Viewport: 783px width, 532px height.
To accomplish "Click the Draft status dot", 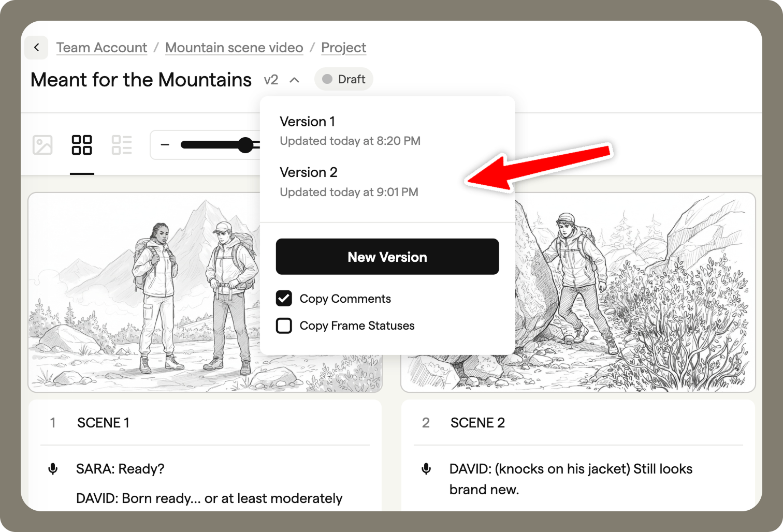I will click(327, 79).
